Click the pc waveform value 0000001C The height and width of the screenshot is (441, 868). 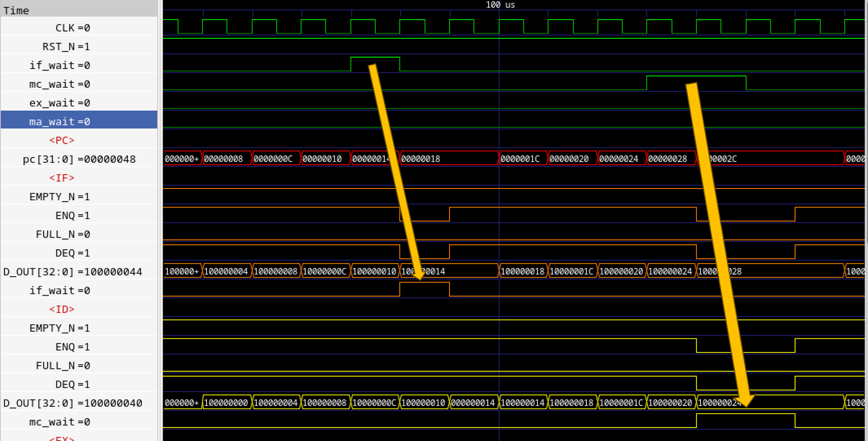[x=520, y=159]
